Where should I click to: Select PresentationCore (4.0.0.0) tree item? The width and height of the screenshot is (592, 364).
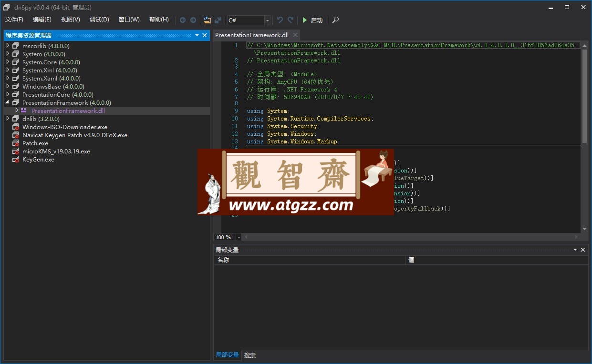click(58, 95)
